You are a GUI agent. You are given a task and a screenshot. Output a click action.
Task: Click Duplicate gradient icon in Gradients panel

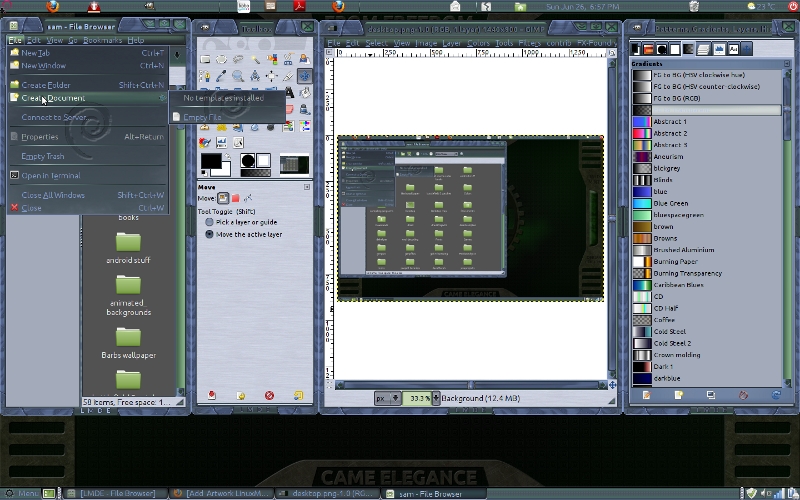(x=711, y=395)
